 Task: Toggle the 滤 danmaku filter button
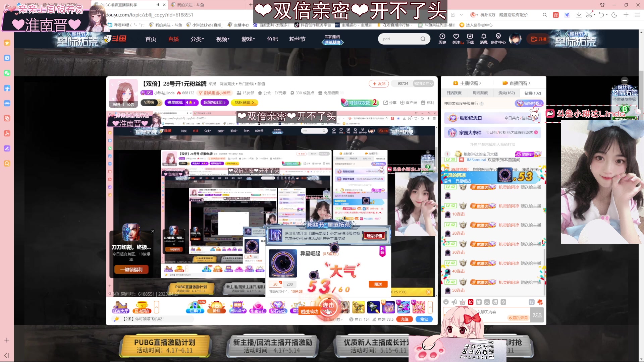pos(532,302)
